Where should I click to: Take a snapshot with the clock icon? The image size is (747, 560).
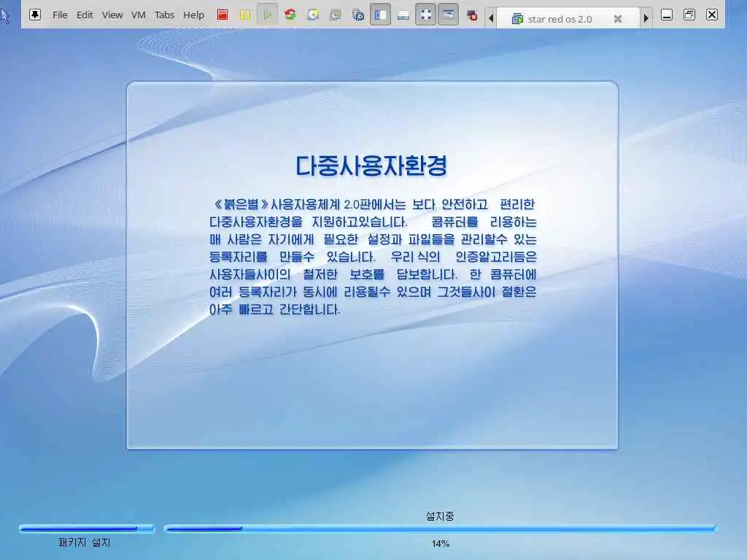coord(313,15)
